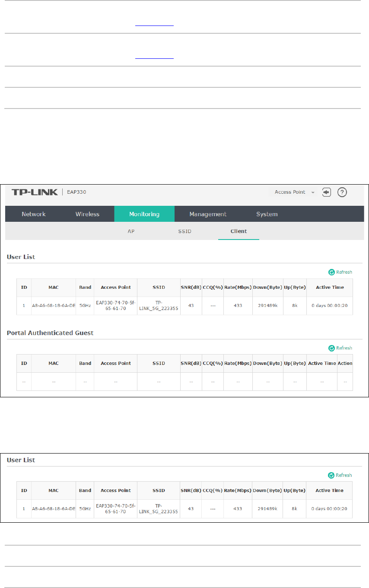369x588 pixels.
Task: Click the Portal Authenticated Guest section heading
Action: [x=50, y=333]
